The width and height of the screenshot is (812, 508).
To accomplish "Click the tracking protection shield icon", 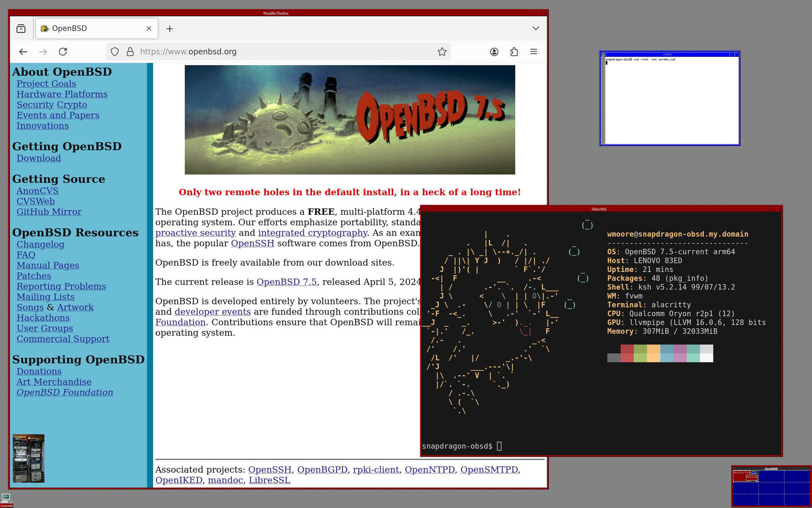I will point(115,52).
